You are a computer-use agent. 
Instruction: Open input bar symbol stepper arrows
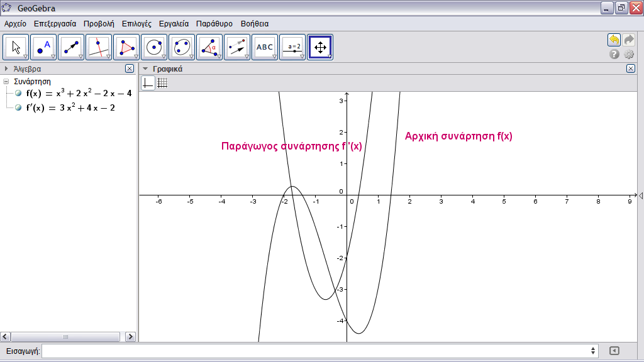click(592, 351)
